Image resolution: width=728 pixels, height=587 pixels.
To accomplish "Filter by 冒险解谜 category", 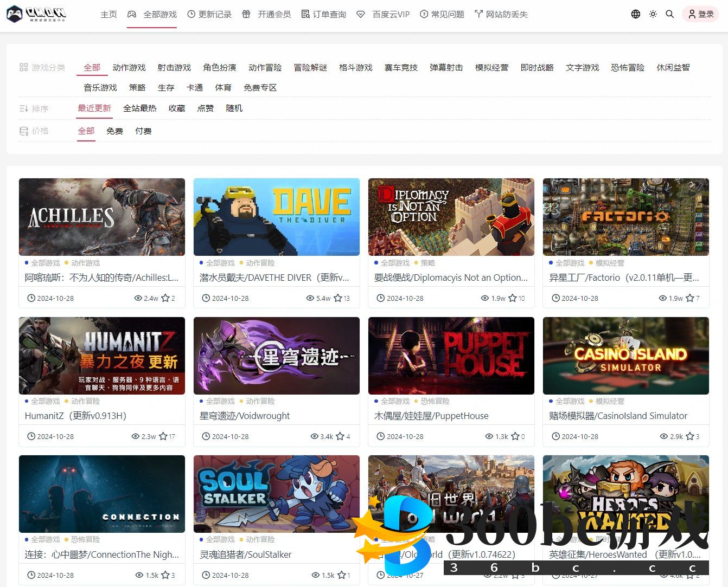I will pyautogui.click(x=311, y=67).
